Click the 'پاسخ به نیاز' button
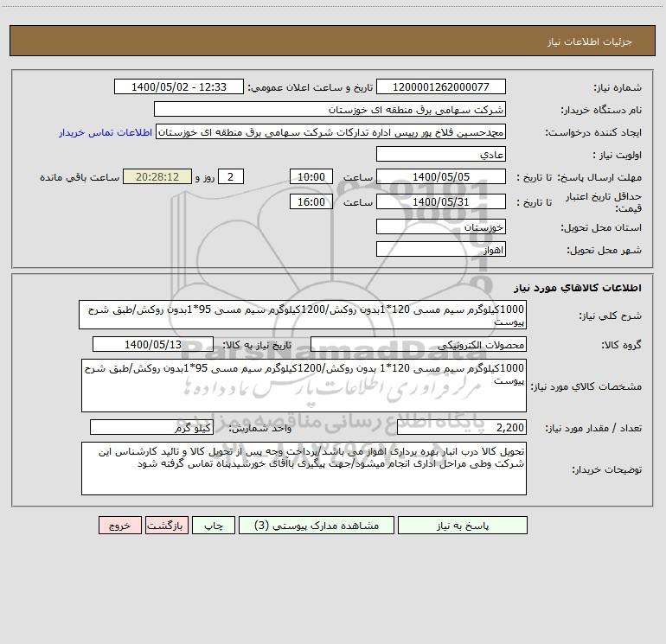The height and width of the screenshot is (644, 666). (x=463, y=525)
